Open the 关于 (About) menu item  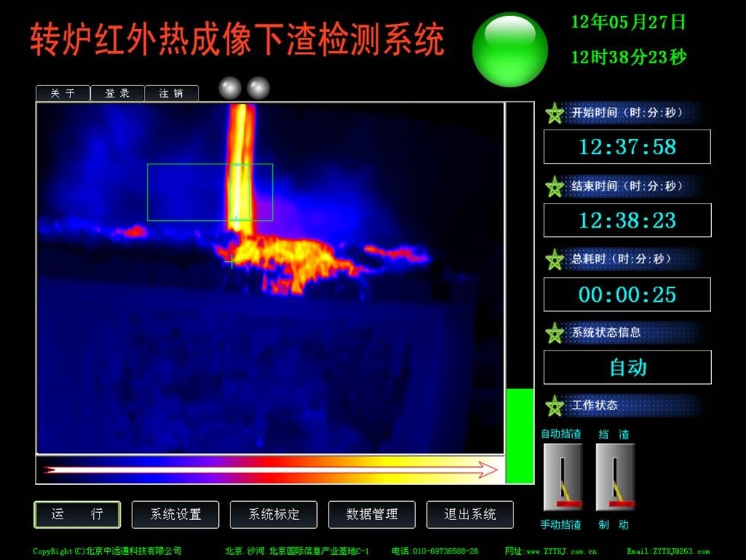coord(62,92)
